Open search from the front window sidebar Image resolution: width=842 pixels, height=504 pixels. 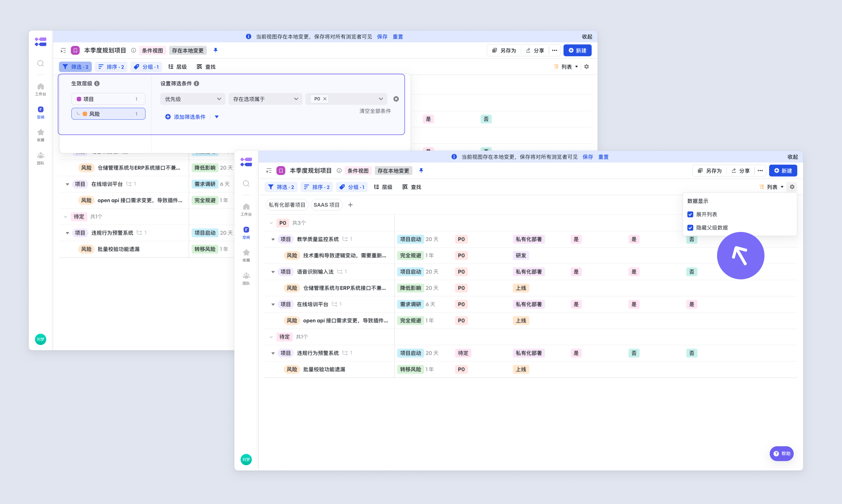[246, 184]
